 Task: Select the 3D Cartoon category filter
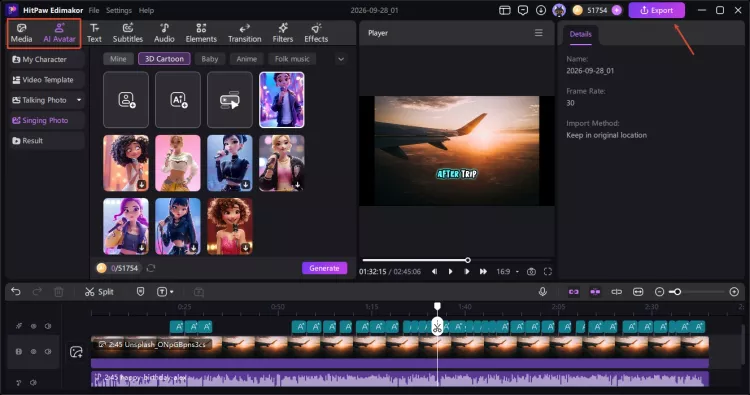164,59
